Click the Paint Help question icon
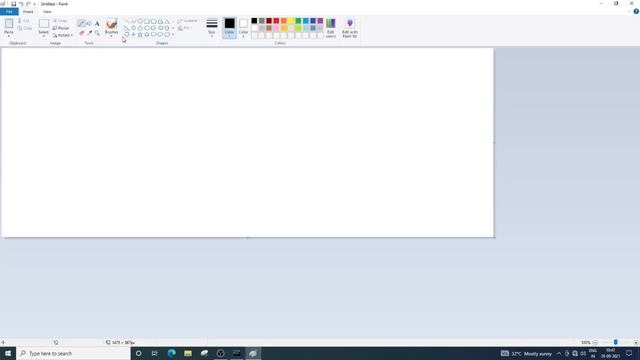Screen dimensions: 640x360 coord(636,11)
